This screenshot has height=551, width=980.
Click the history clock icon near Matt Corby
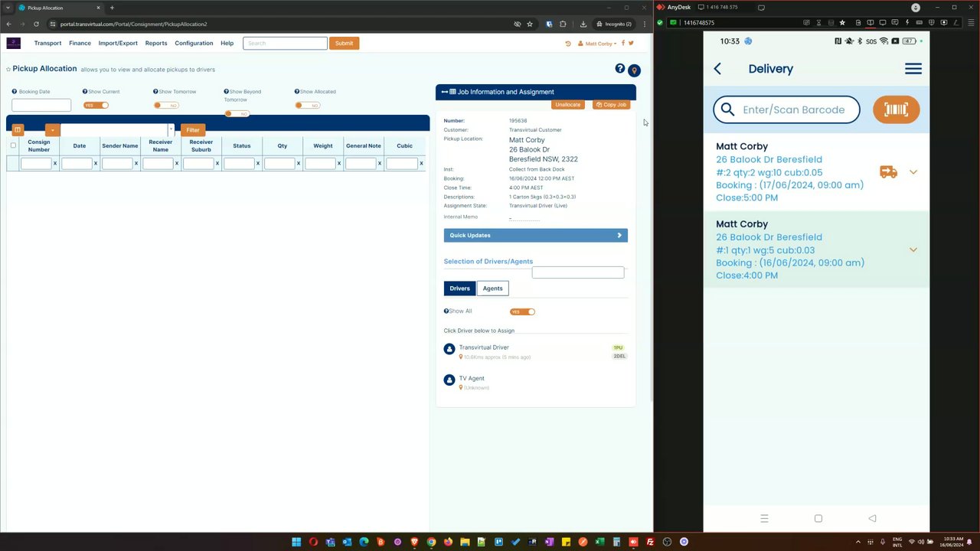pyautogui.click(x=568, y=44)
